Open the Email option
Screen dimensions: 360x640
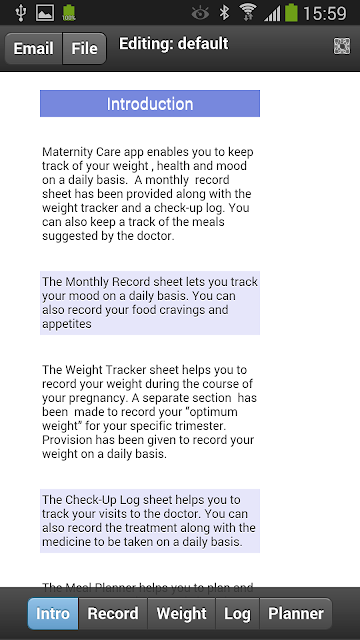pyautogui.click(x=33, y=49)
